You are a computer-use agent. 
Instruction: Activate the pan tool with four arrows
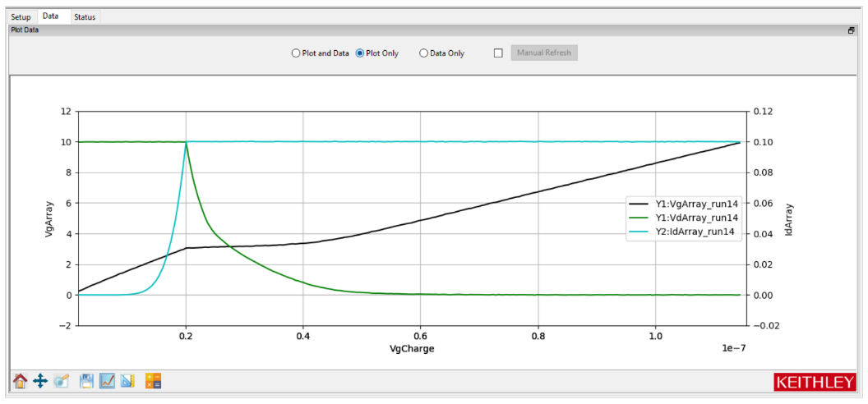[x=40, y=381]
